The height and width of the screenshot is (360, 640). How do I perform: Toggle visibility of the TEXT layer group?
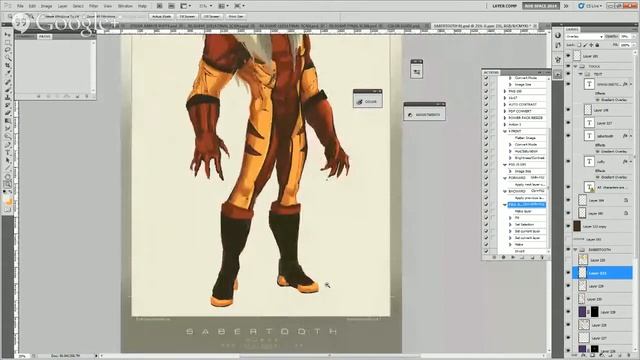(568, 74)
